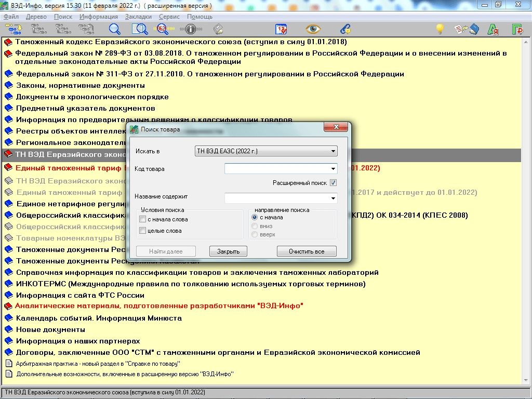The height and width of the screenshot is (399, 532).
Task: Click the Закрыть button in dialog
Action: (x=229, y=251)
